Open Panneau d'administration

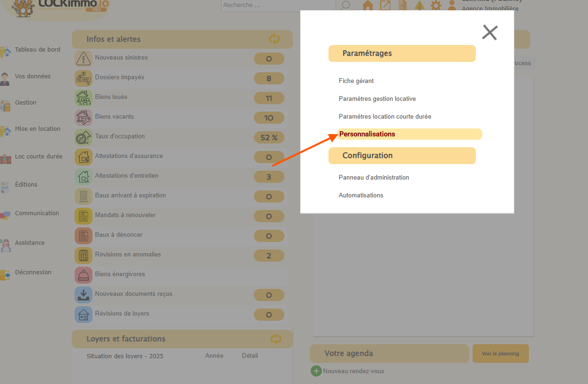click(x=374, y=178)
